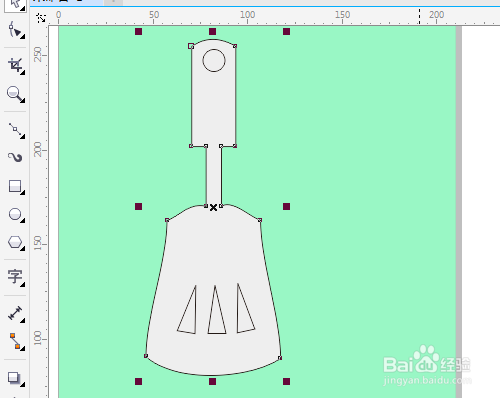The width and height of the screenshot is (500, 398).
Task: Select the Shape tool in the toolbox
Action: click(x=15, y=30)
